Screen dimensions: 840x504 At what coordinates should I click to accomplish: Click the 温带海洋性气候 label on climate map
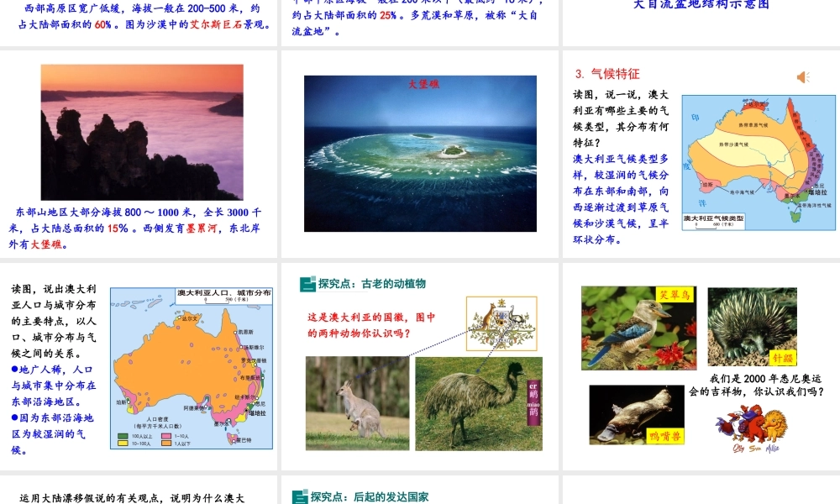pos(815,205)
